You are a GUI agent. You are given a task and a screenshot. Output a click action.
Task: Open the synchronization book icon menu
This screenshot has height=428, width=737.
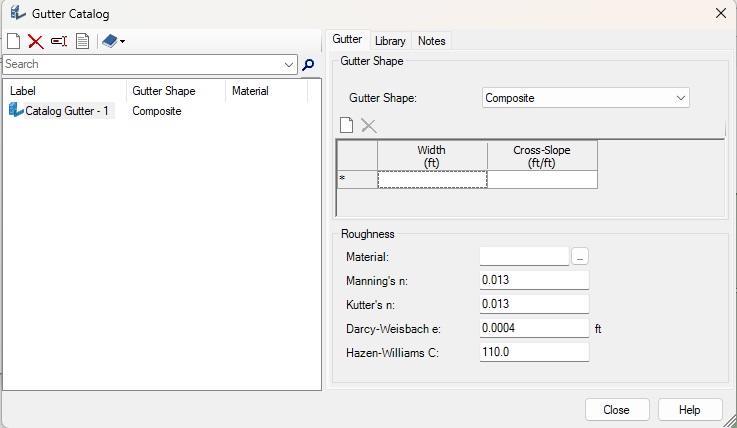113,41
